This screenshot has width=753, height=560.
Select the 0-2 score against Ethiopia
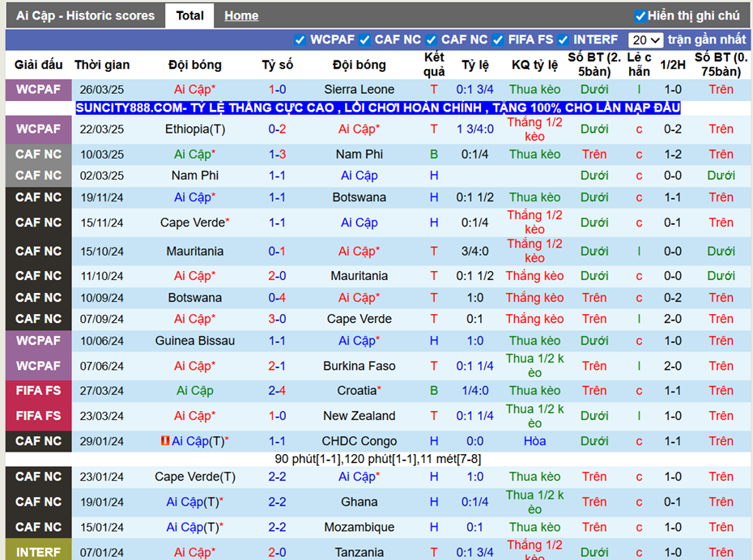click(277, 129)
